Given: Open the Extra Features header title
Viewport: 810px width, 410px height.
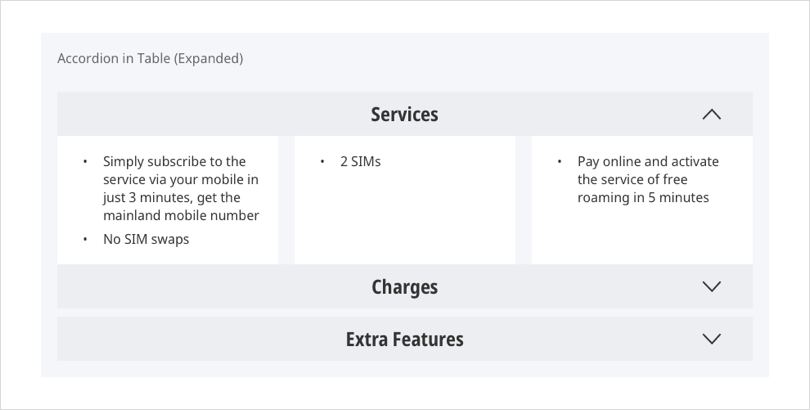Looking at the screenshot, I should [404, 339].
